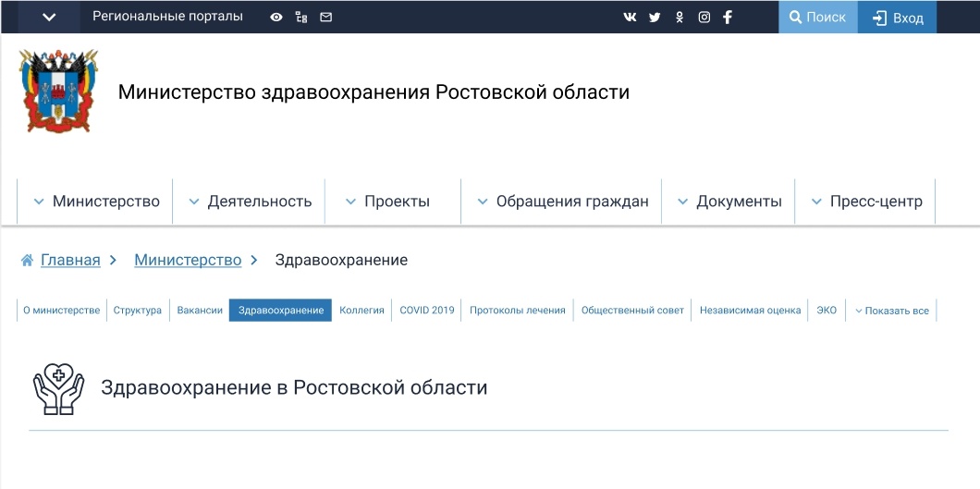Click the Rostov region coat of arms
The height and width of the screenshot is (489, 980).
pos(58,92)
